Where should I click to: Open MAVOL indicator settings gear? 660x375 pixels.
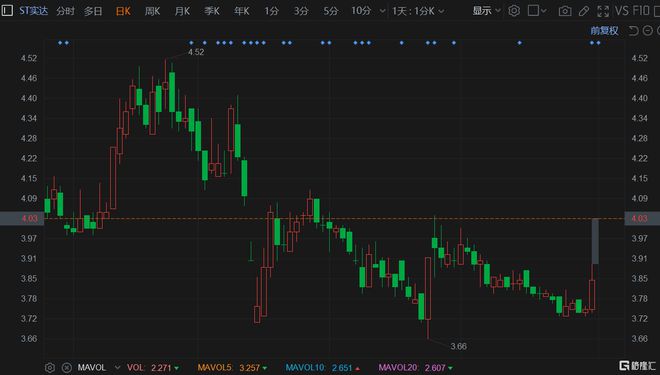[50, 368]
